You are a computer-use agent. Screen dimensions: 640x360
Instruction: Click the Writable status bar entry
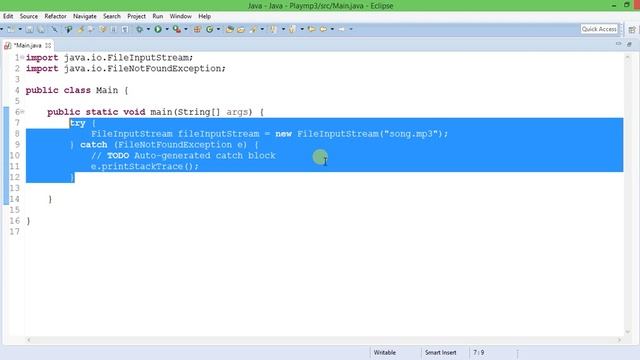click(x=384, y=352)
